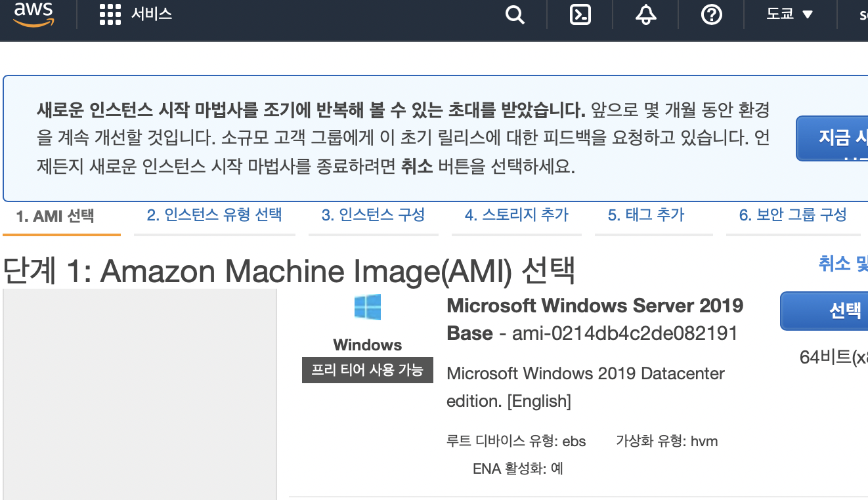Image resolution: width=868 pixels, height=500 pixels.
Task: Click the 64비트 architecture text
Action: [x=834, y=358]
